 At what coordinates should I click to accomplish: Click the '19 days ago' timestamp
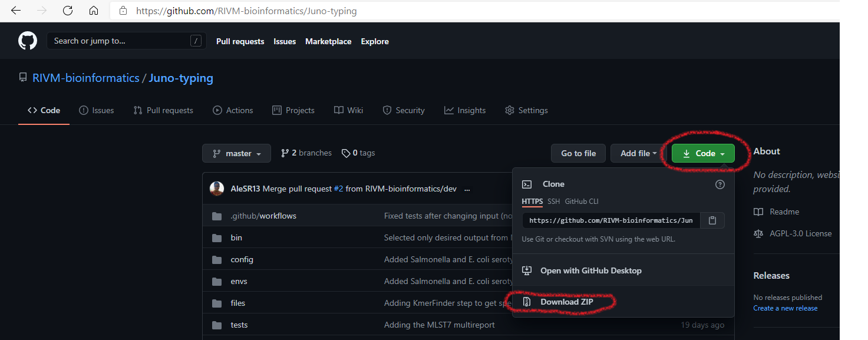[x=702, y=325]
